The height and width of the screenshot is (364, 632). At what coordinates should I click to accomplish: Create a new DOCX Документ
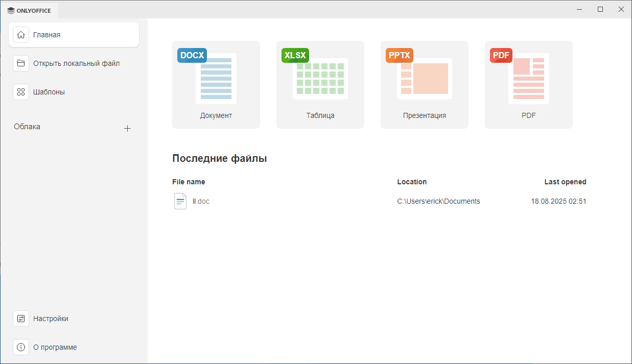(216, 84)
